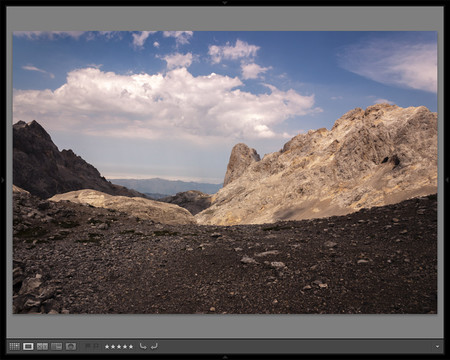The image size is (450, 360).
Task: Show the right panel via edge arrow
Action: [x=447, y=180]
